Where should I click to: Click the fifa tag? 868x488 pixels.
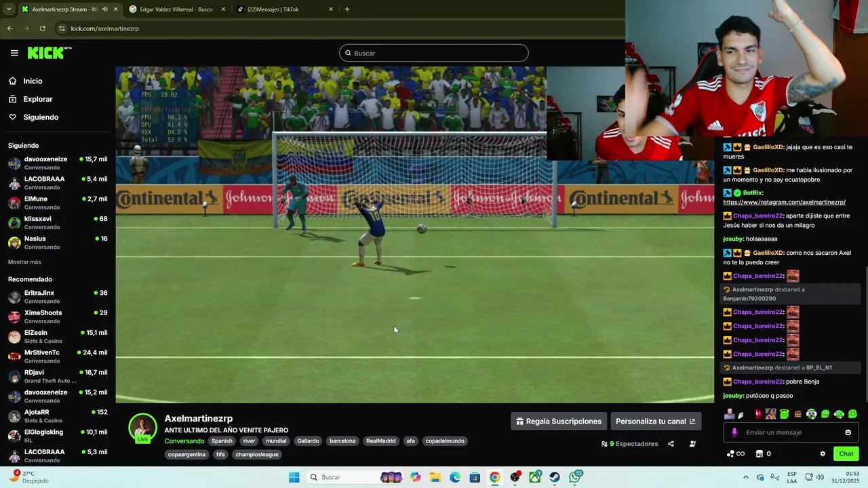coord(220,454)
